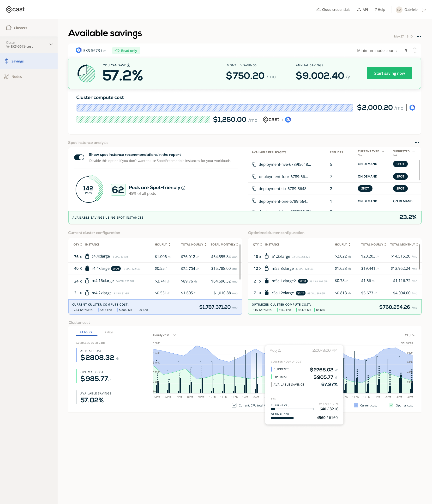
Task: Click '$1,787,371.20' current compute cost
Action: pyautogui.click(x=215, y=307)
